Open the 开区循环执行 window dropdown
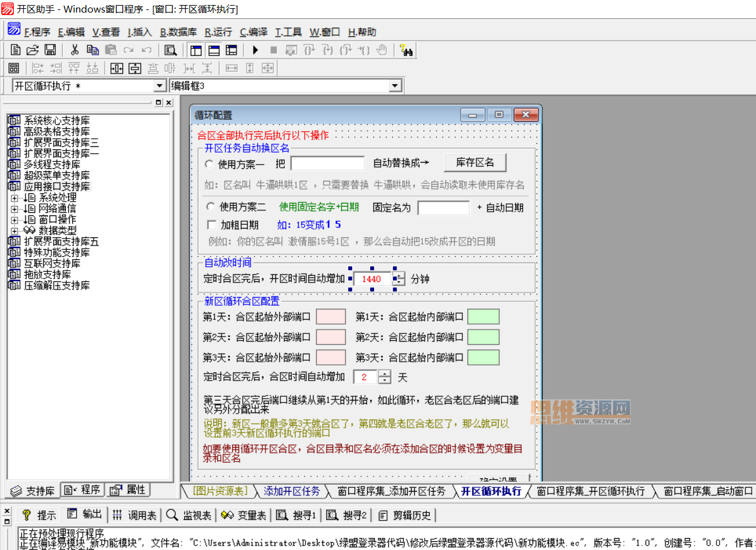Image resolution: width=756 pixels, height=550 pixels. tap(159, 86)
